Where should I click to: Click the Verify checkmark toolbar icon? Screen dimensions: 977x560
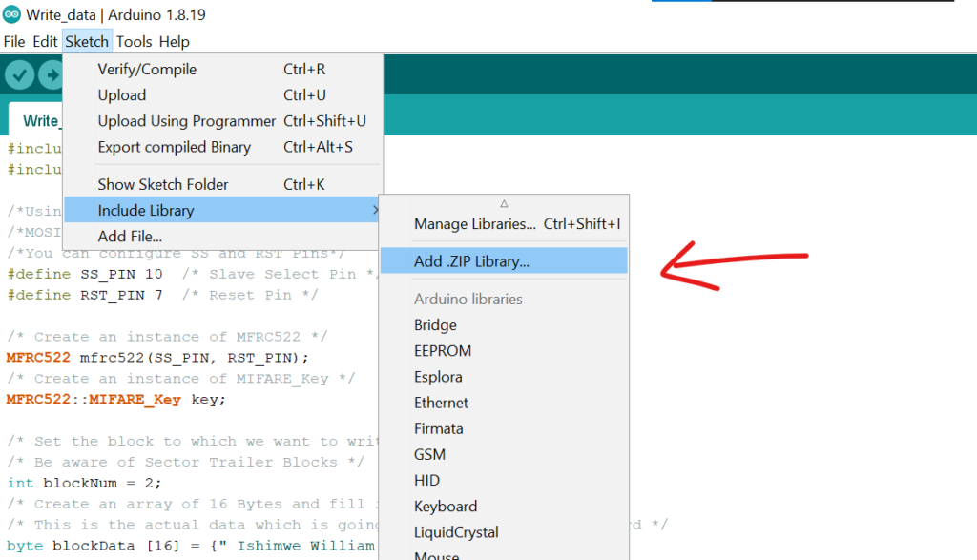tap(19, 74)
